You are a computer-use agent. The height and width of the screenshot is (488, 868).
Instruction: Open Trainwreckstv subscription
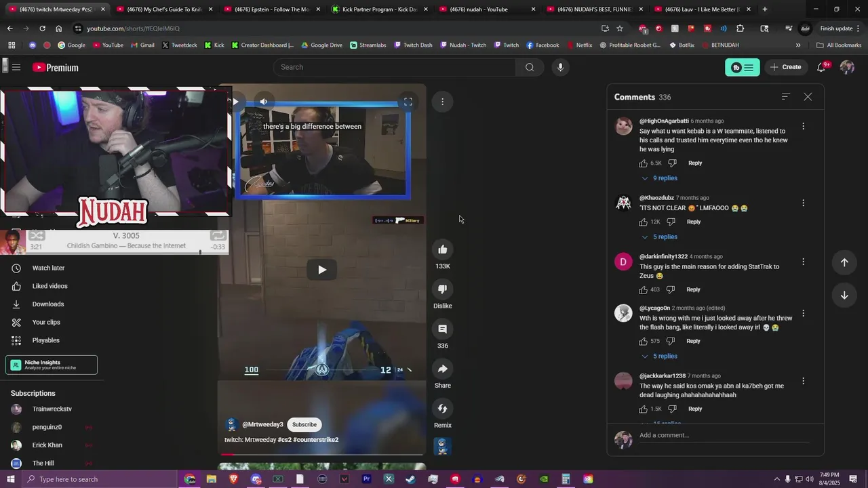(x=52, y=409)
